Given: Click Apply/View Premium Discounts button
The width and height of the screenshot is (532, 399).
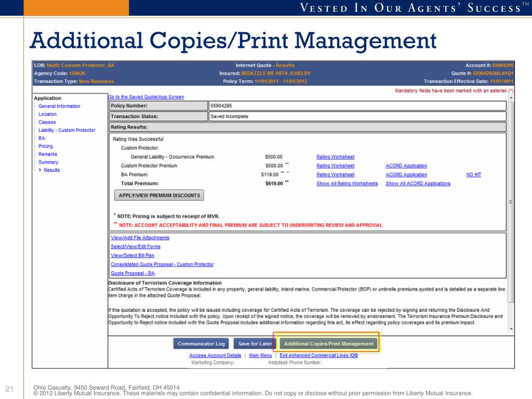Looking at the screenshot, I should 159,195.
